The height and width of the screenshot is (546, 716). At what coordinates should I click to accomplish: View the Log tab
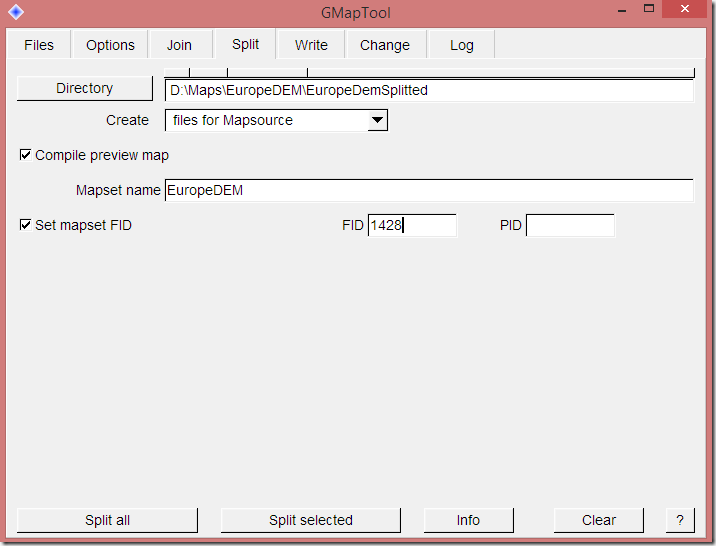(x=462, y=45)
